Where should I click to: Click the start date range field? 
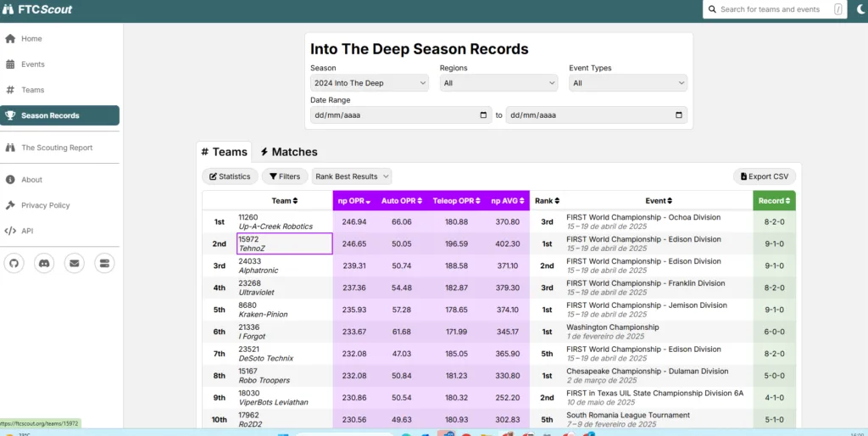tap(401, 115)
